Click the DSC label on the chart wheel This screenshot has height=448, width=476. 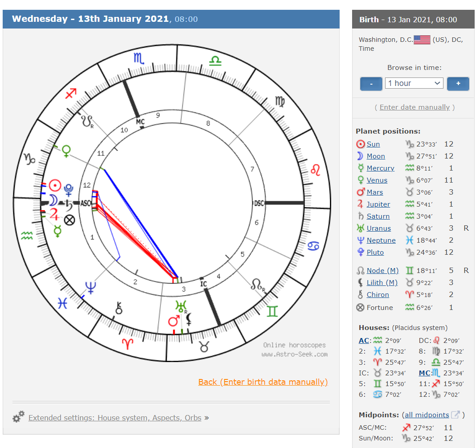(259, 203)
